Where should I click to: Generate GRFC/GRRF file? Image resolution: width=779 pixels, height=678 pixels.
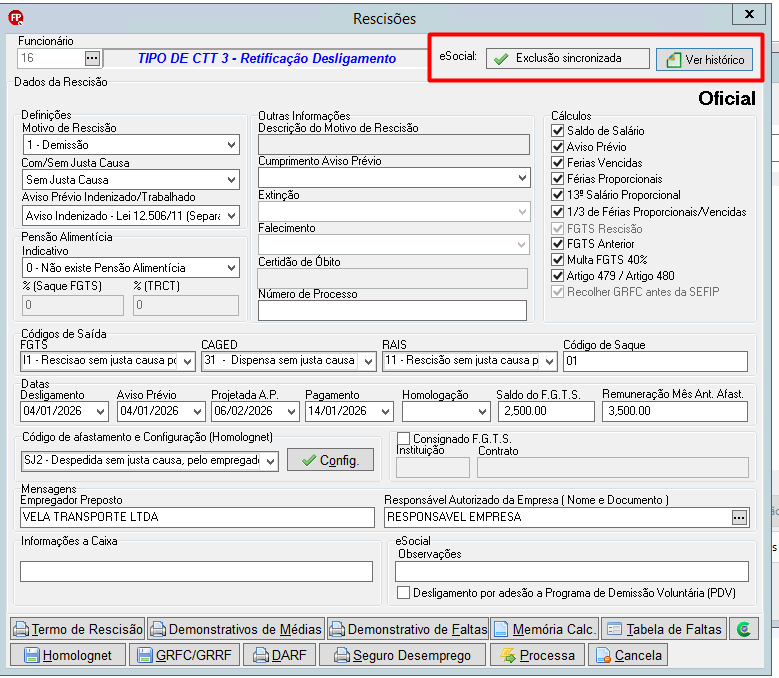coord(184,655)
